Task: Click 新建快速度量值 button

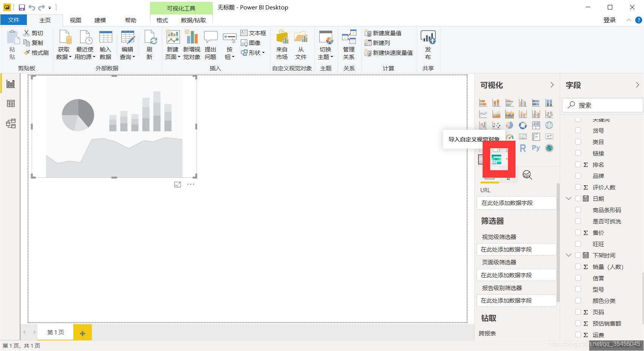Action: pos(389,53)
